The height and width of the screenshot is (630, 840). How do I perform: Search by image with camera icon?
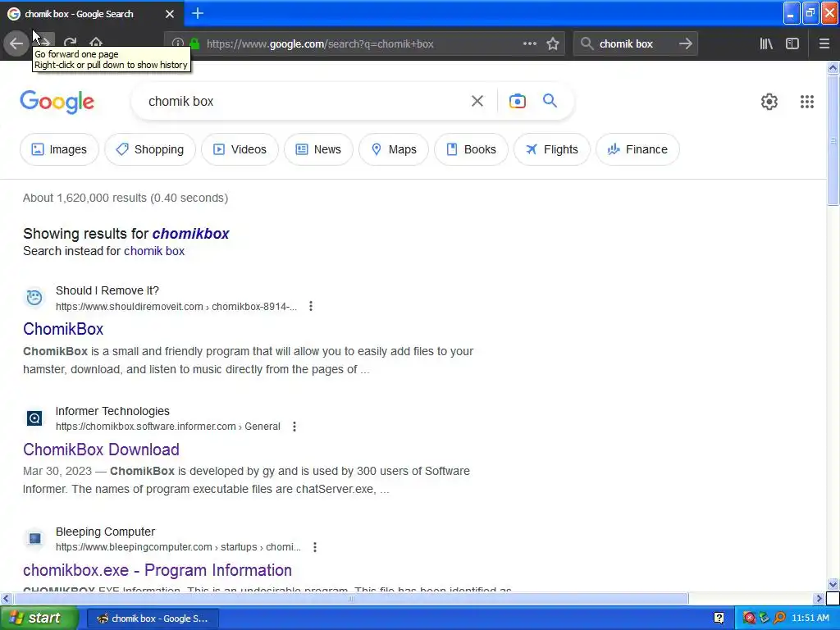pyautogui.click(x=517, y=101)
